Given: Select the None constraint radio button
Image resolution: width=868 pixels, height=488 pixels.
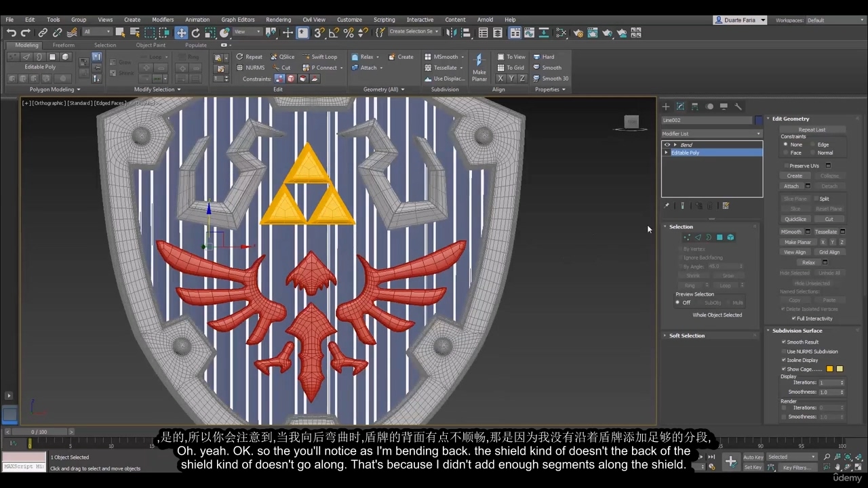Looking at the screenshot, I should click(x=785, y=144).
